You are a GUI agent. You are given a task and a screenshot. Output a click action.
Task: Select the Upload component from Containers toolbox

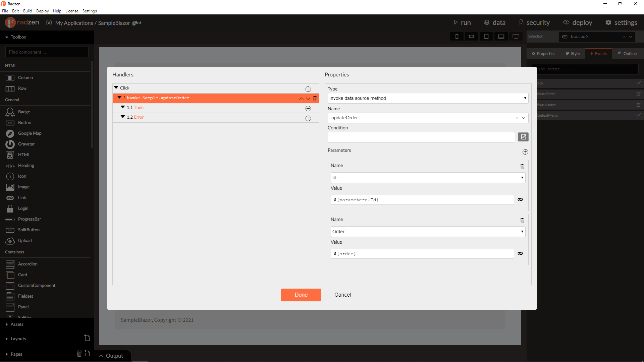(x=25, y=240)
